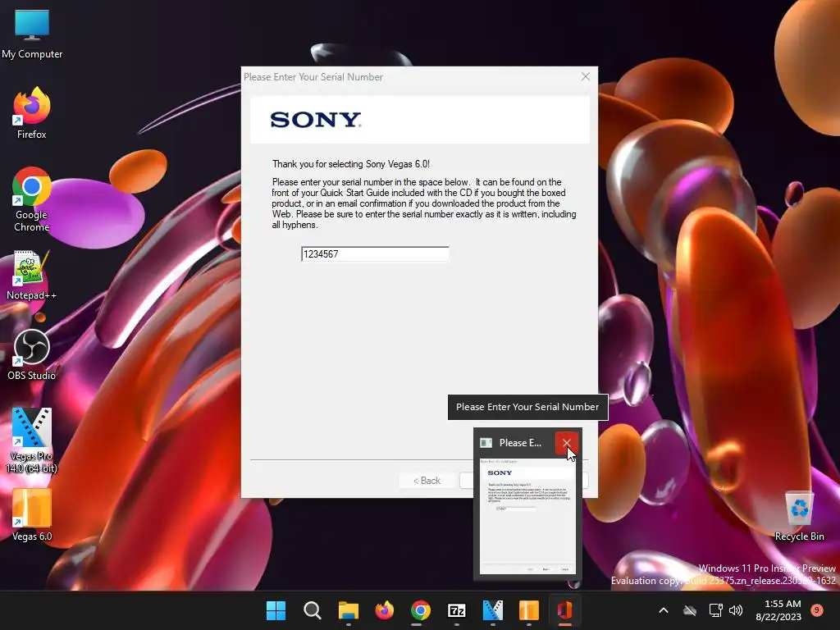The width and height of the screenshot is (840, 630).
Task: Show hidden system tray icons
Action: [663, 610]
